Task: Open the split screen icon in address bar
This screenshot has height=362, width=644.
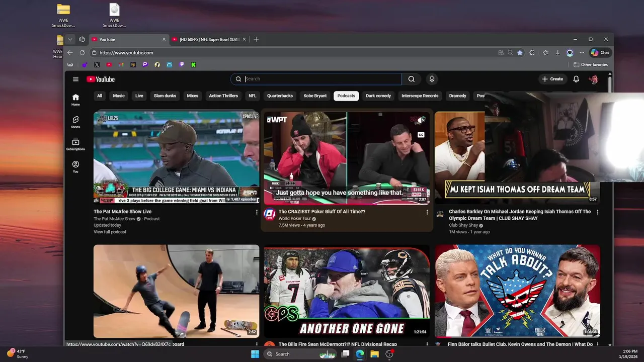Action: click(501, 52)
